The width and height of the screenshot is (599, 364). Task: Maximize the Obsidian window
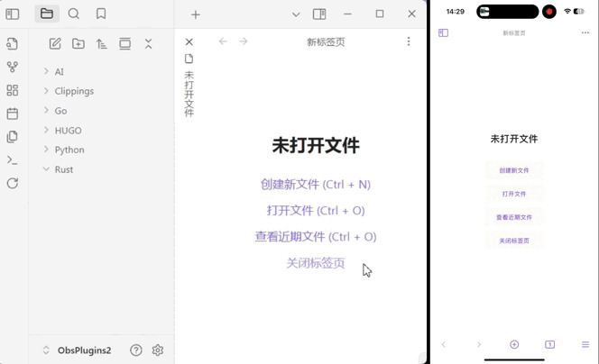point(380,14)
